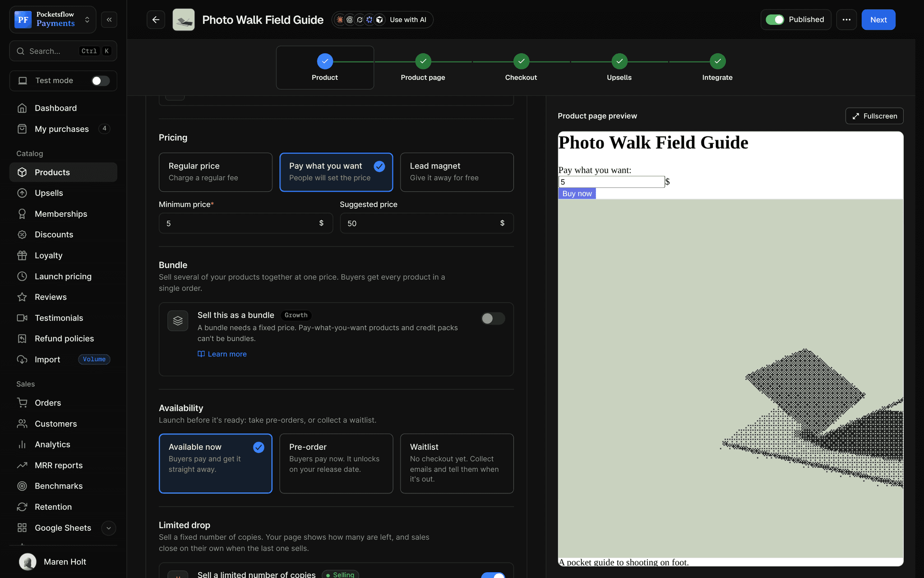Focus the Suggested price field

[427, 223]
